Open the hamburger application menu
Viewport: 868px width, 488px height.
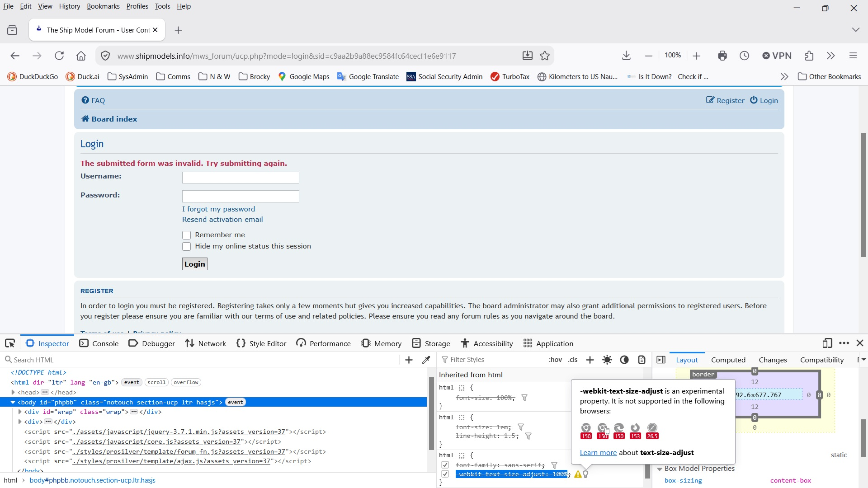853,56
